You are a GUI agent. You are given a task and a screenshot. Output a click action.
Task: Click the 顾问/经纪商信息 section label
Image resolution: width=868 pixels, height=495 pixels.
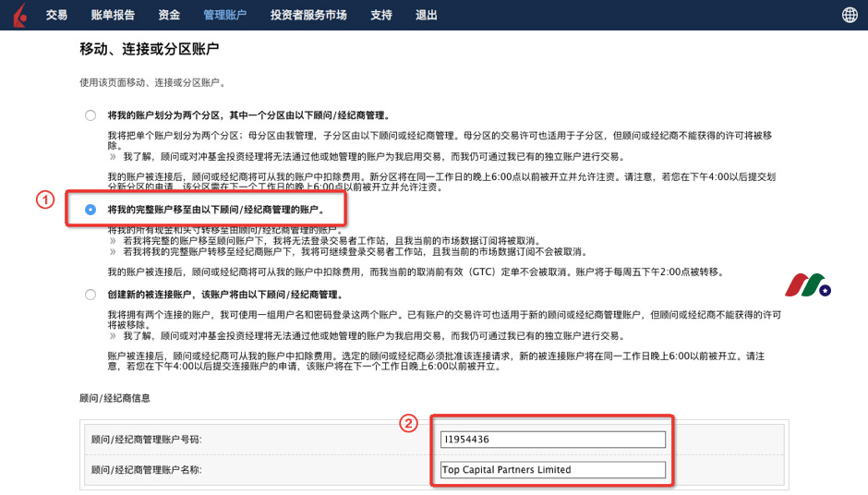pos(115,398)
